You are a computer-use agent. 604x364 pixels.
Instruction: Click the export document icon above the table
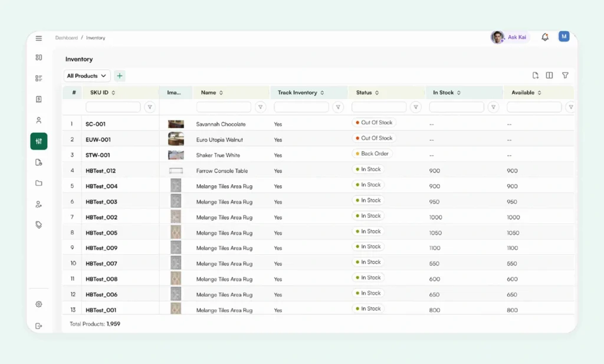pyautogui.click(x=536, y=76)
